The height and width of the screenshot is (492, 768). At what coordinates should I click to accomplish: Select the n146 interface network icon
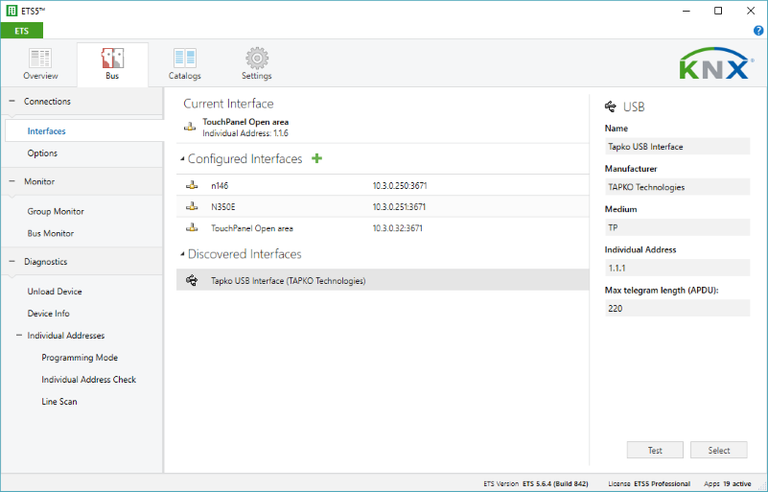click(x=192, y=185)
